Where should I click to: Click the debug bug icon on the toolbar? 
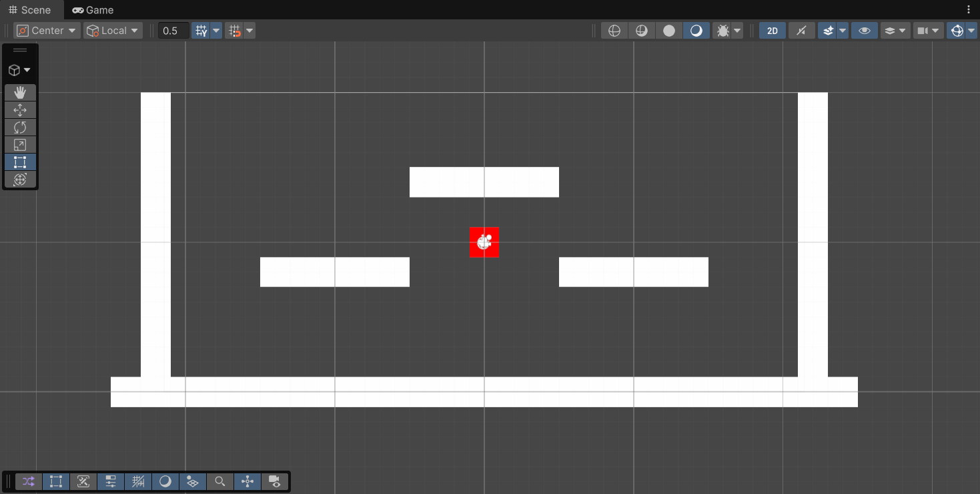point(724,30)
